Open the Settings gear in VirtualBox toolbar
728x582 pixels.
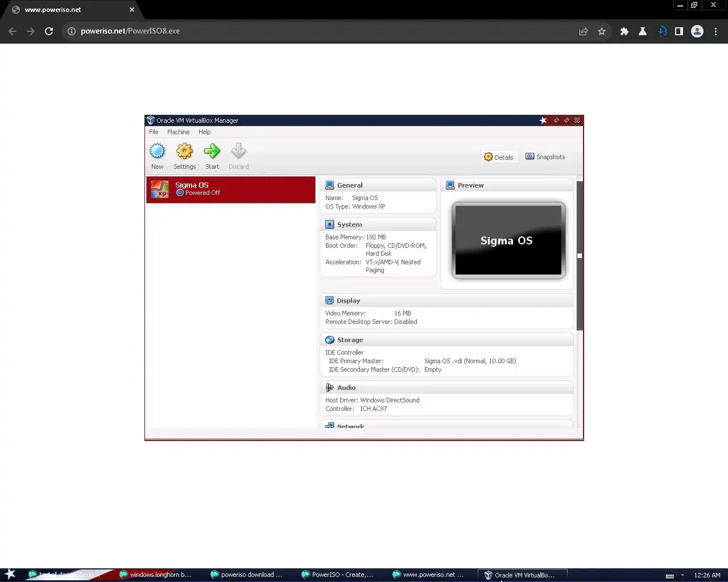[x=184, y=151]
